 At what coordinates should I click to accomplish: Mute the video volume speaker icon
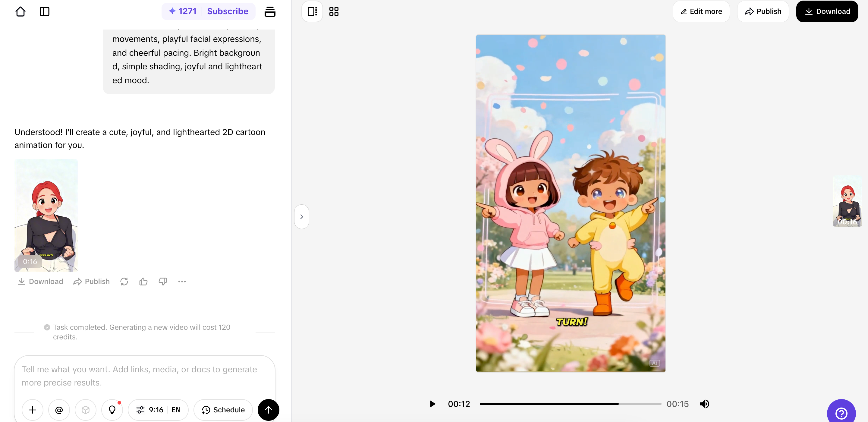[x=704, y=403]
